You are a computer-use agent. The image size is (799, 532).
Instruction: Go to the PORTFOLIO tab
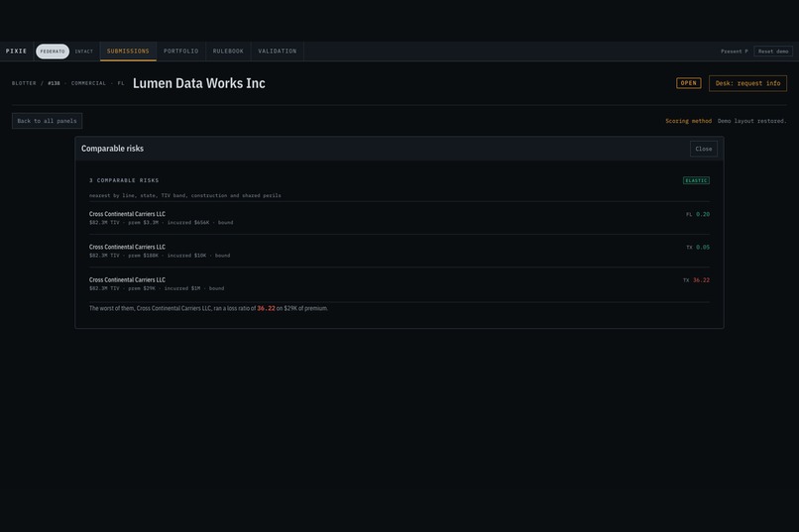click(180, 51)
